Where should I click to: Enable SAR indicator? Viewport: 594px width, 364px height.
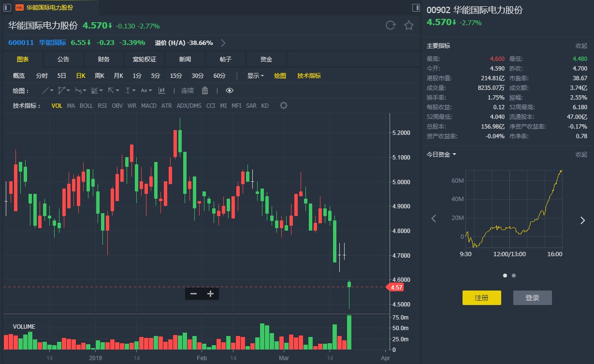[251, 105]
